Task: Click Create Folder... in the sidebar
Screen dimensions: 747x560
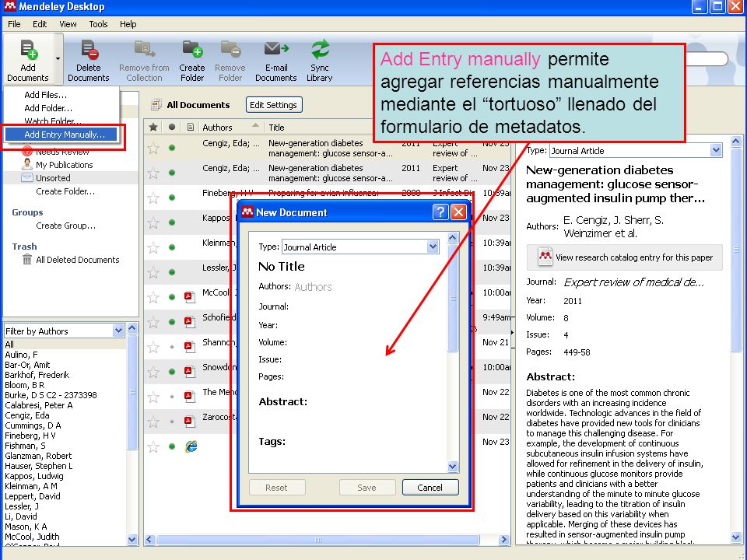Action: coord(65,191)
